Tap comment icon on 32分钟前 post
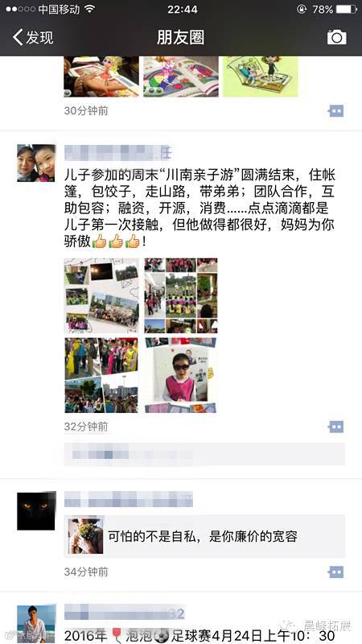Image resolution: width=362 pixels, height=644 pixels. (335, 427)
